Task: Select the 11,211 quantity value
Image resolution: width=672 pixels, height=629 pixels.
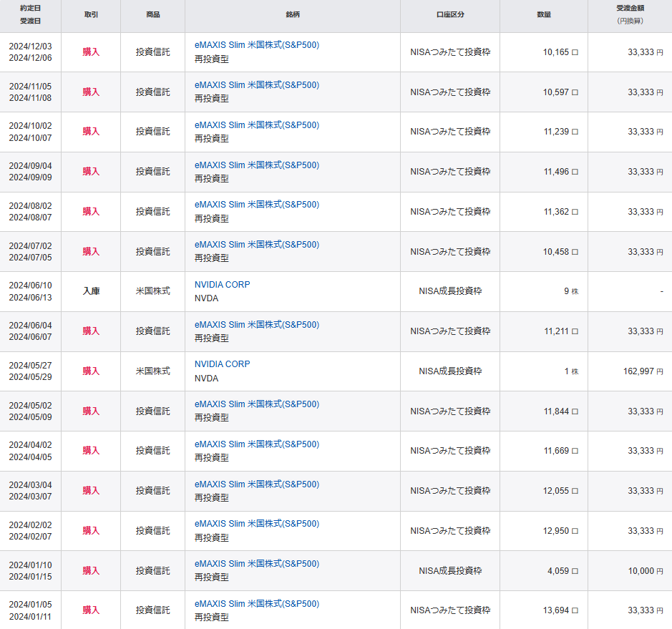Action: pyautogui.click(x=556, y=331)
